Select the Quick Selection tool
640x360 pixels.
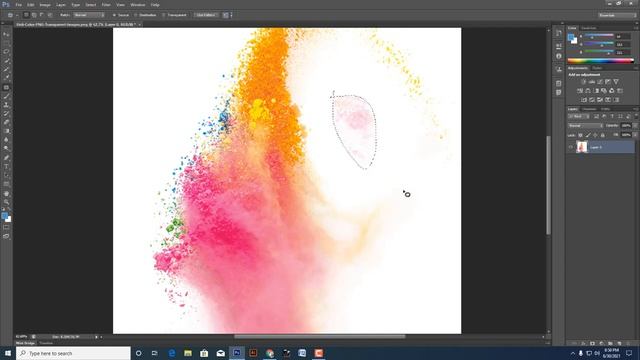(x=6, y=61)
